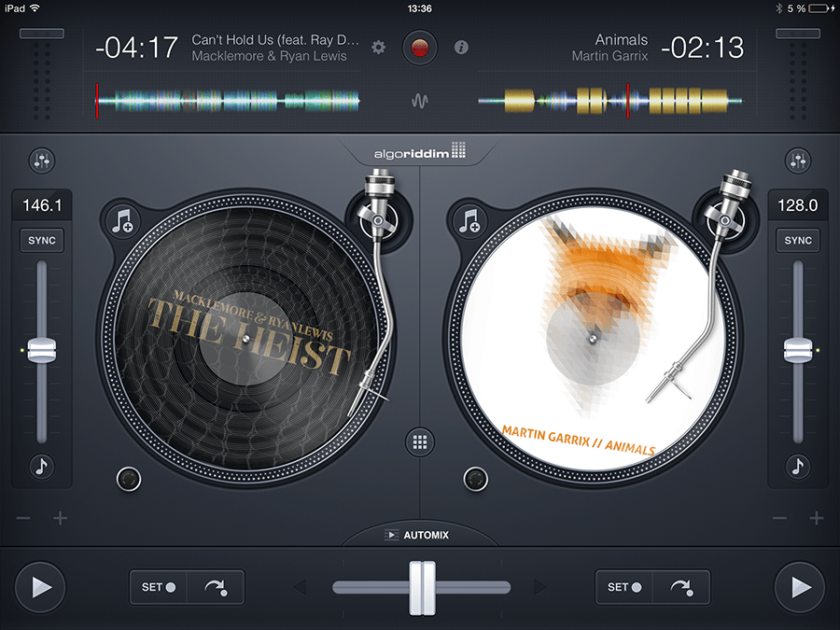Click Martin Garrix artist name in header
Screen dimensions: 840x630
point(609,56)
